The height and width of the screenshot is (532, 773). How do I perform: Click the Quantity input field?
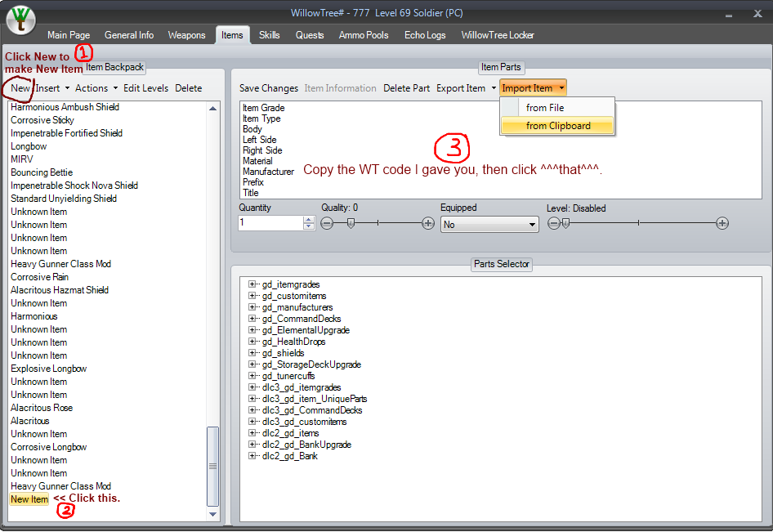pos(270,223)
